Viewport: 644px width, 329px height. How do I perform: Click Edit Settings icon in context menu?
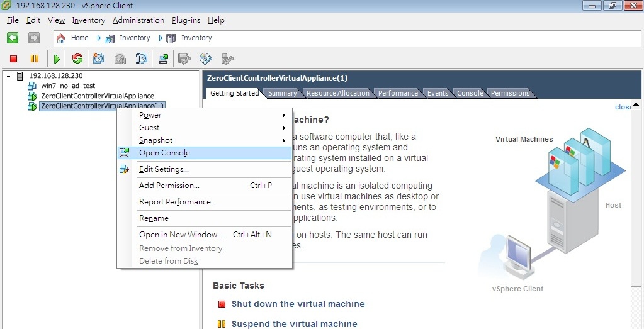(124, 169)
